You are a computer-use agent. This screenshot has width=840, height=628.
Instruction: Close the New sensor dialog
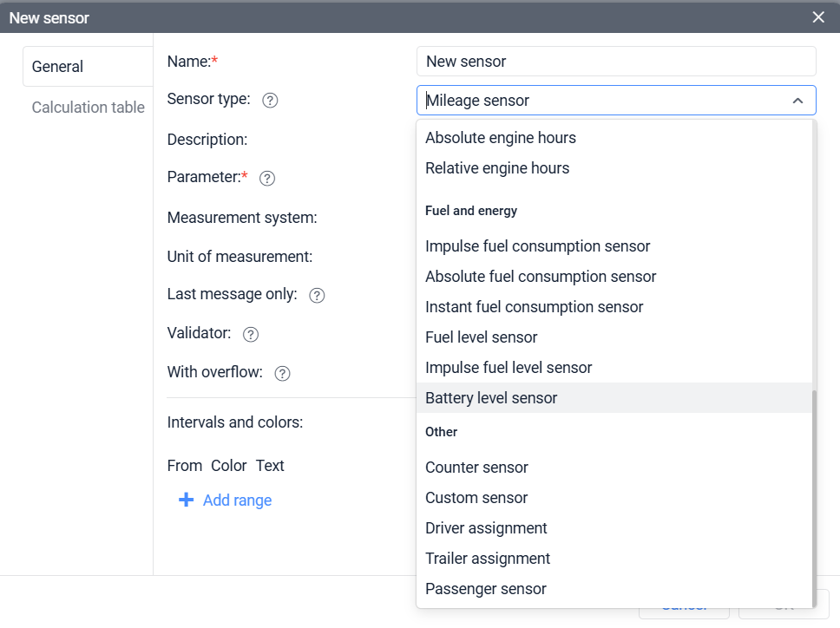(817, 17)
